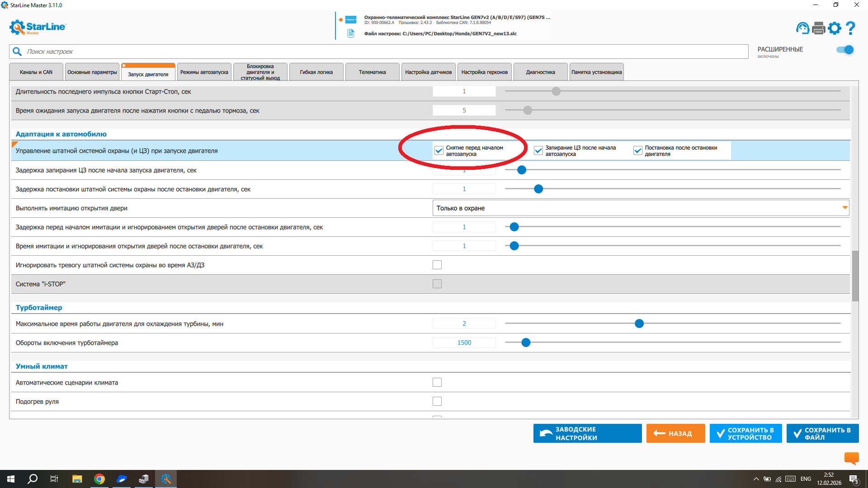The height and width of the screenshot is (488, 868).
Task: Open Chrome from the taskbar
Action: coord(99,479)
